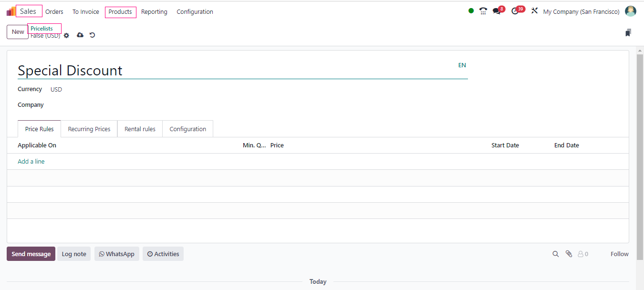Click the followers count icon
Image resolution: width=644 pixels, height=290 pixels.
tap(582, 254)
